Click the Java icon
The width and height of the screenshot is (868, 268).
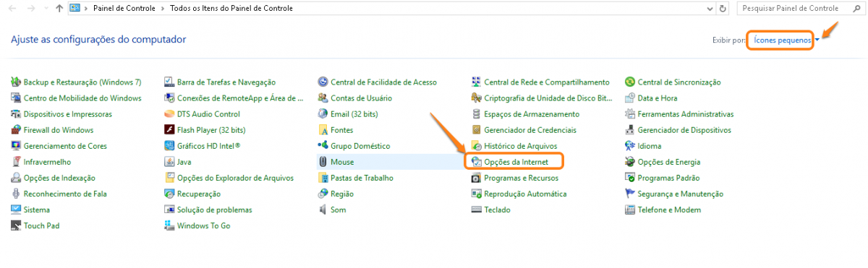[x=169, y=162]
